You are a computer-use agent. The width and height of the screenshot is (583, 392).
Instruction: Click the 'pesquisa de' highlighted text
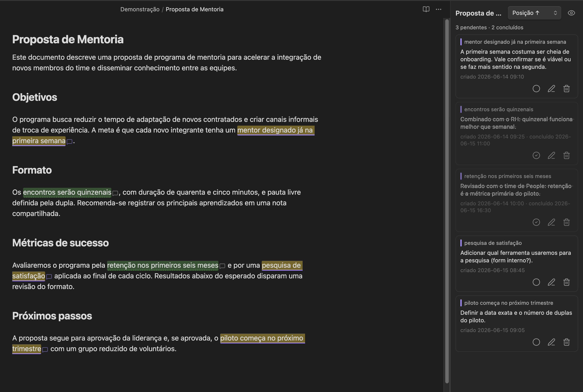(x=282, y=265)
